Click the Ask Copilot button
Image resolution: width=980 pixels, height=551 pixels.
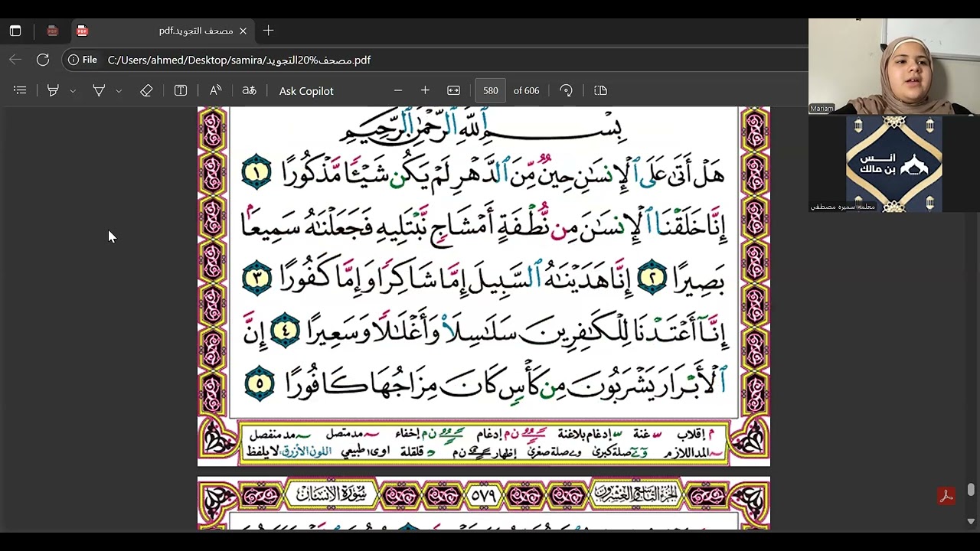pos(306,90)
